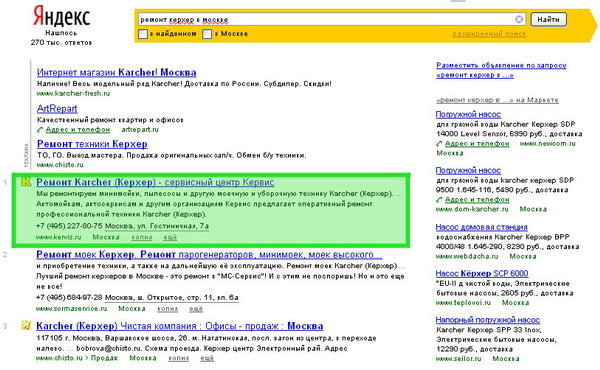Click the green K favicon of the Кервис result
Image resolution: width=600 pixels, height=370 pixels.
click(26, 182)
